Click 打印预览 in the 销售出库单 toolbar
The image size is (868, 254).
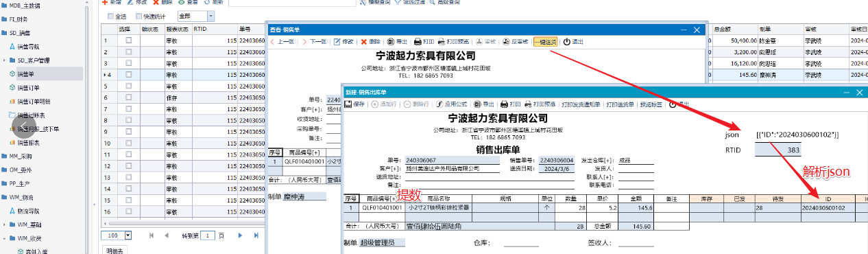(x=539, y=104)
